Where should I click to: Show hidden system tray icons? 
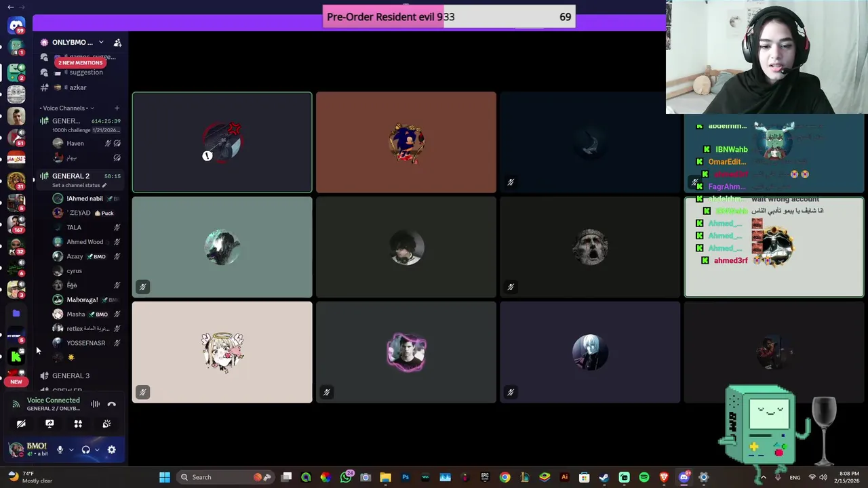click(764, 477)
